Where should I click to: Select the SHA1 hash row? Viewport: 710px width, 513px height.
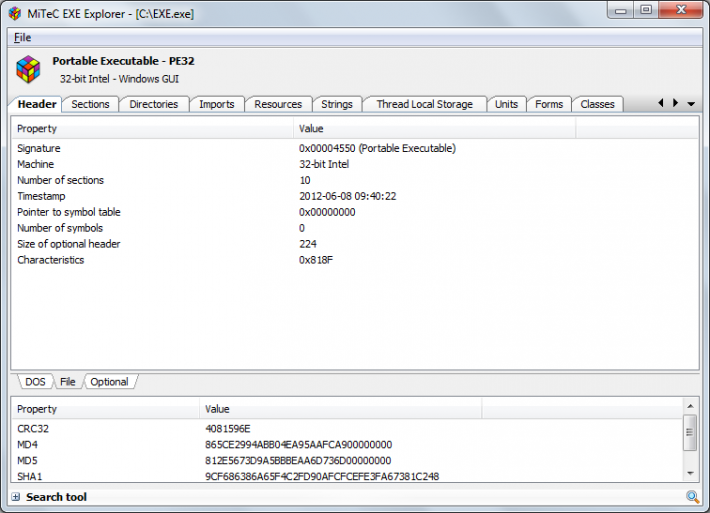347,476
